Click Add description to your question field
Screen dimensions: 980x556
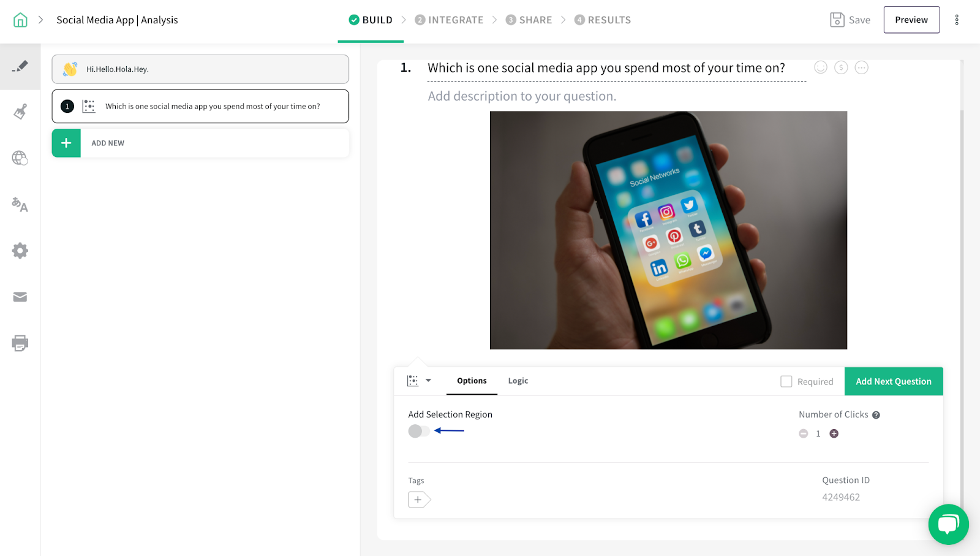(x=522, y=96)
